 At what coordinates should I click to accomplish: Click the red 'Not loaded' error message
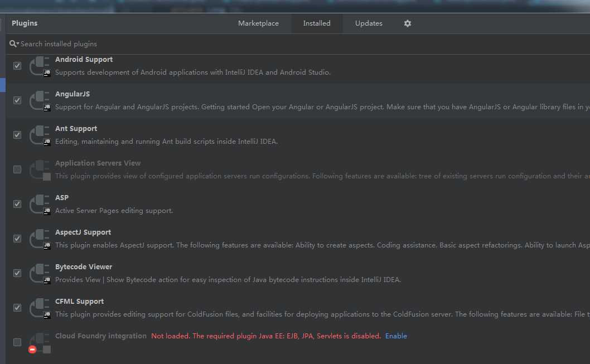(266, 336)
